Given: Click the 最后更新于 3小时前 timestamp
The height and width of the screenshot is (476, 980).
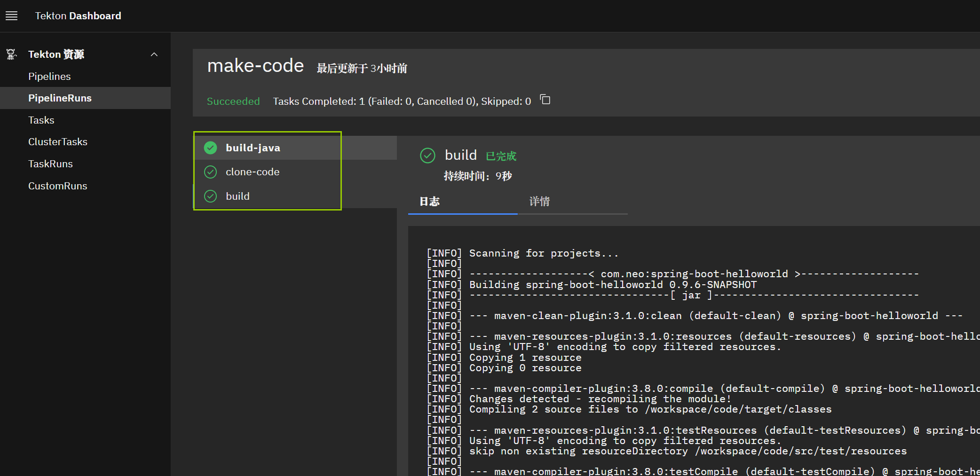Looking at the screenshot, I should click(362, 69).
